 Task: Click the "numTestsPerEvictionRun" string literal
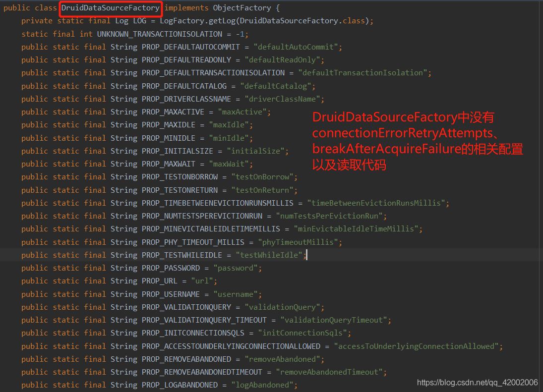pos(329,216)
